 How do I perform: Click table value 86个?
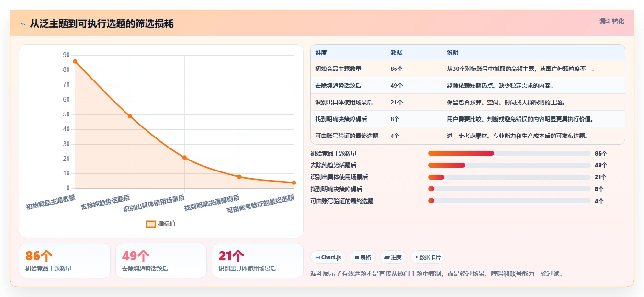click(x=396, y=69)
